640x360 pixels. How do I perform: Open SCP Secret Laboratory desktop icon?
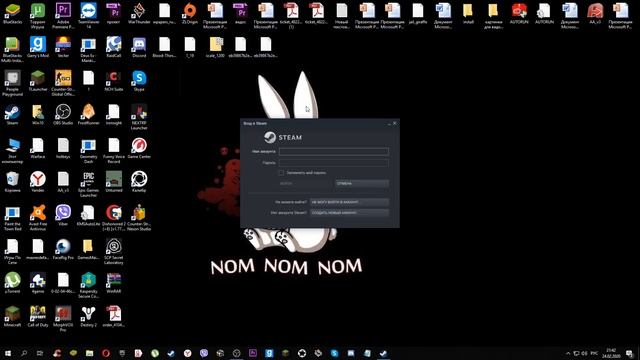pos(114,251)
